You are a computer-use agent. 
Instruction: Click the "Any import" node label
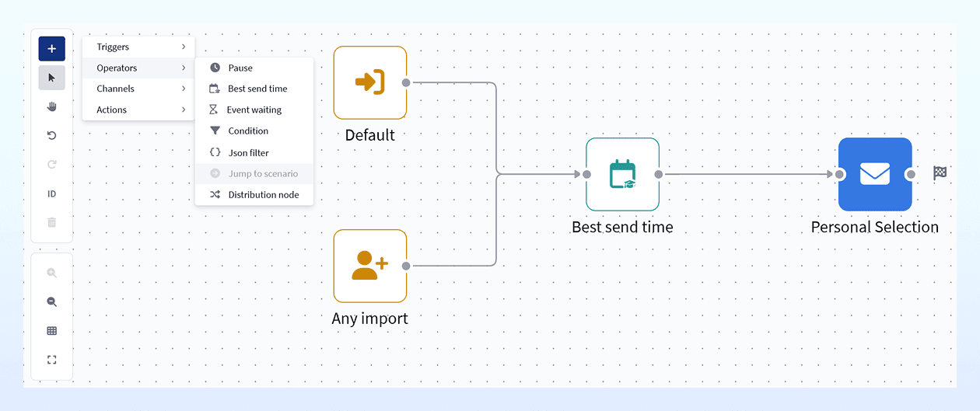pyautogui.click(x=370, y=319)
